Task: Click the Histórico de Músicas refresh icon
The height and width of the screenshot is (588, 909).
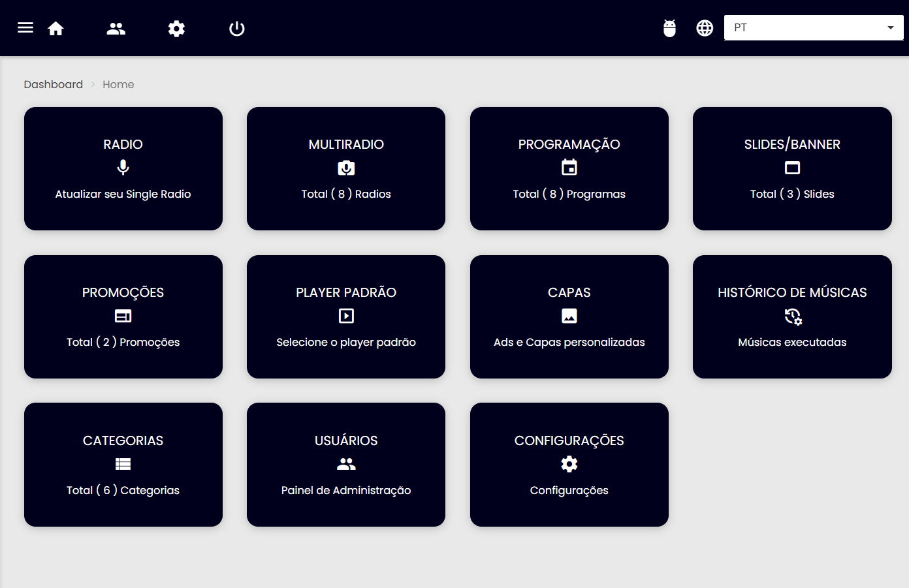Action: pyautogui.click(x=792, y=316)
